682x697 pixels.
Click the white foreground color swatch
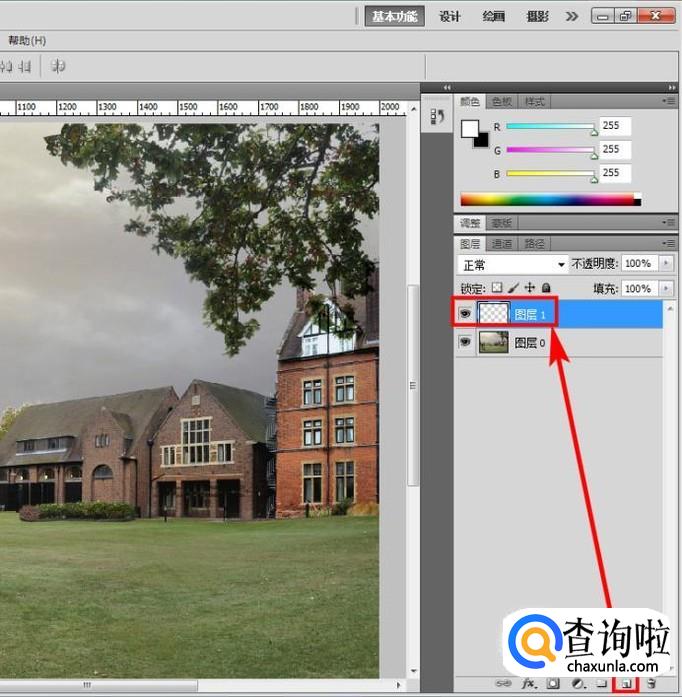469,129
